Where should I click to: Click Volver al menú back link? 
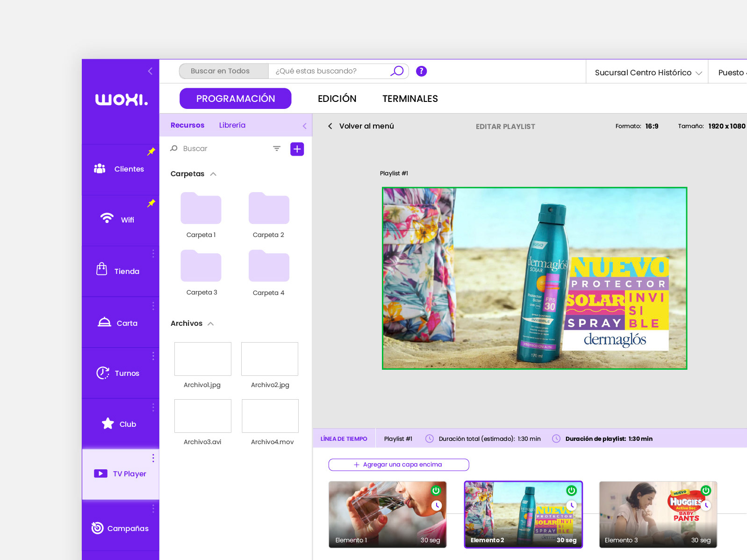[361, 126]
